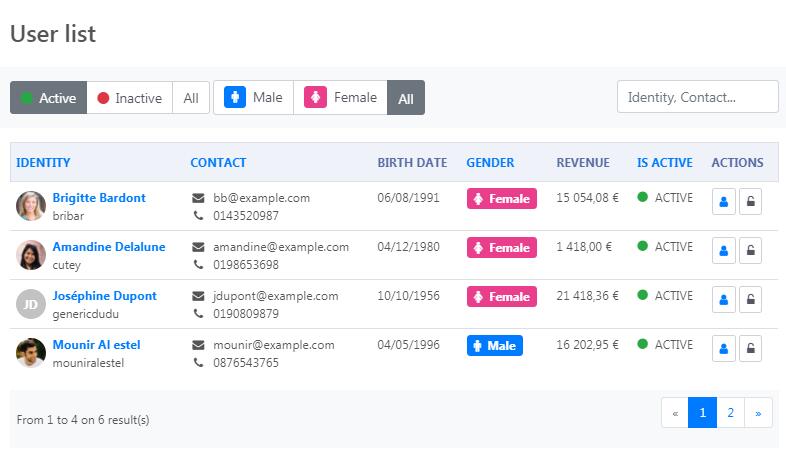Click user profile icon for Amandine Delalune

[x=724, y=251]
